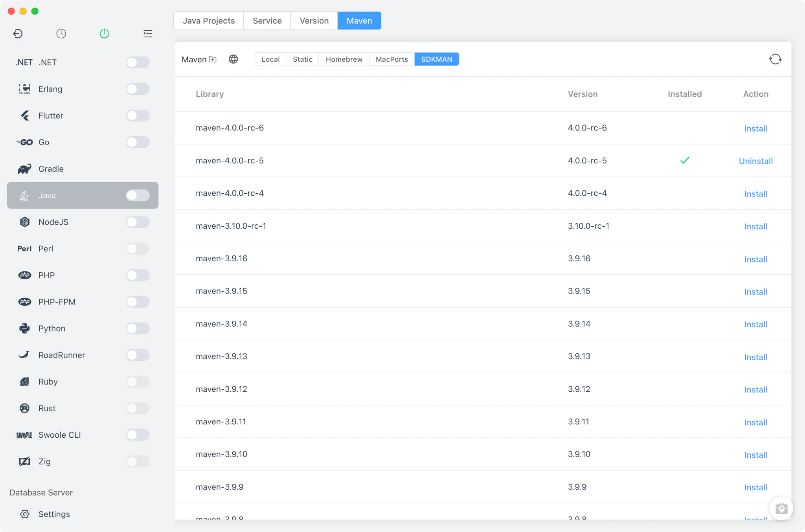Install maven-3.9.16
Viewport: 805px width, 532px height.
click(x=755, y=259)
